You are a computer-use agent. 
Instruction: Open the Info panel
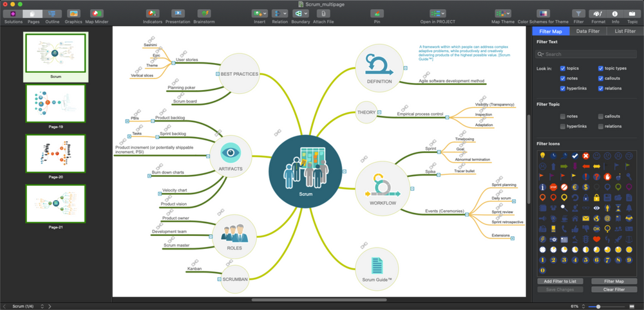[x=615, y=14]
